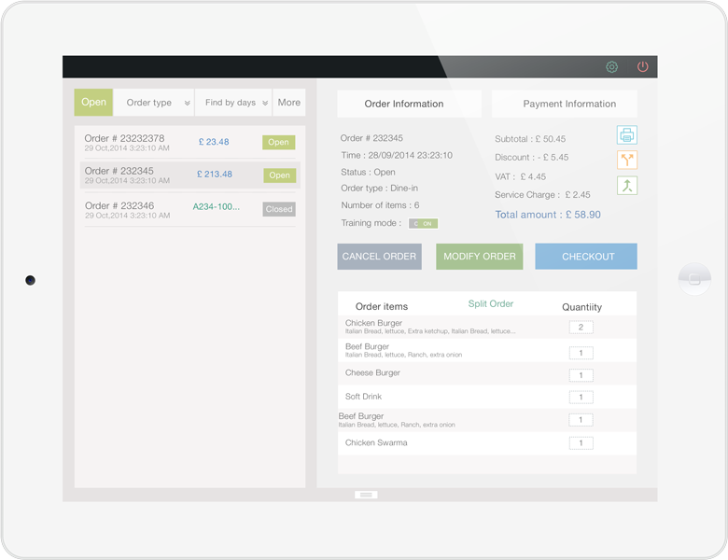Click the orange split order icon

point(627,161)
